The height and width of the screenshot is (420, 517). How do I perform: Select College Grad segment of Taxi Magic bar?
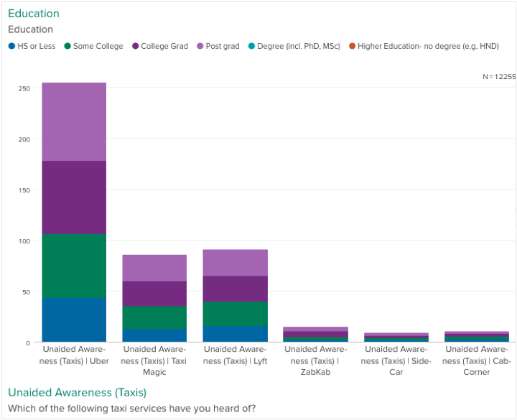pyautogui.click(x=154, y=294)
